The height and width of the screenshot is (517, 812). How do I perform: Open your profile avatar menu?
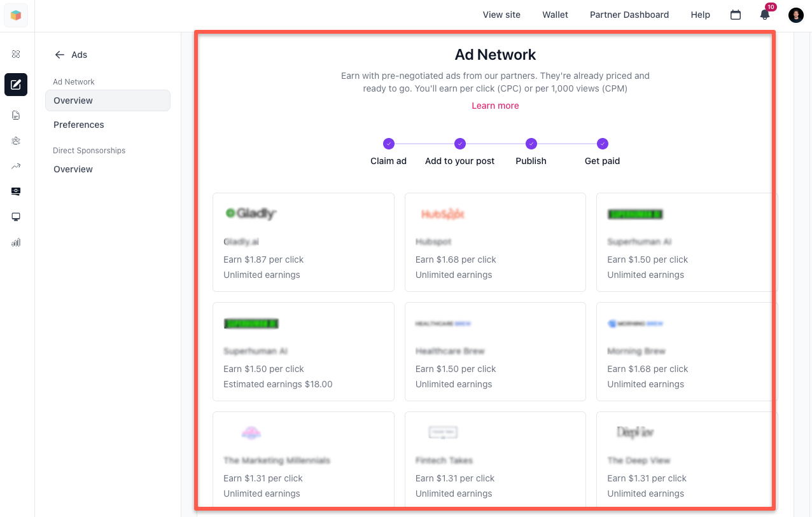pyautogui.click(x=795, y=15)
